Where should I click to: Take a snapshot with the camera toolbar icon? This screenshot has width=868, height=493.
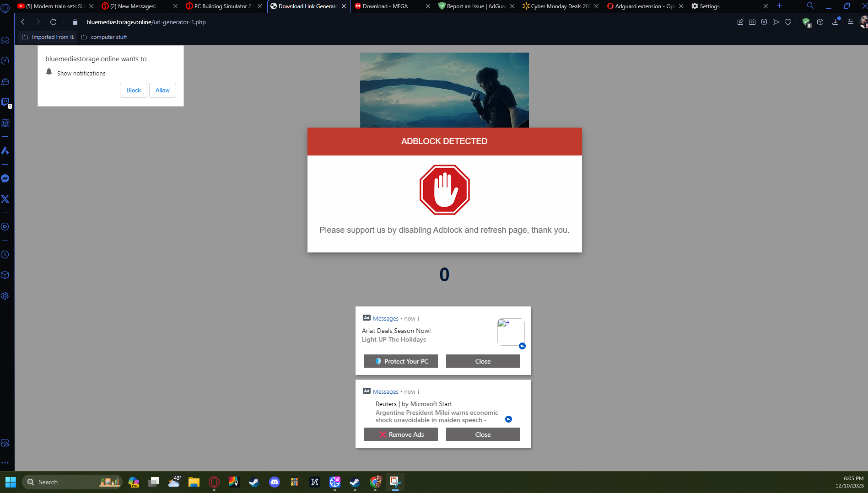[752, 21]
